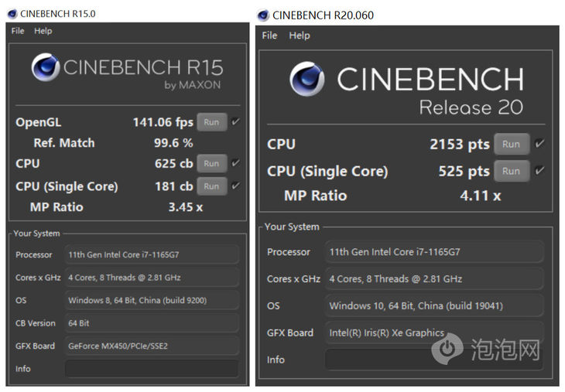The height and width of the screenshot is (392, 565).
Task: Toggle CPU Single Core checkbox in R15
Action: tap(235, 186)
